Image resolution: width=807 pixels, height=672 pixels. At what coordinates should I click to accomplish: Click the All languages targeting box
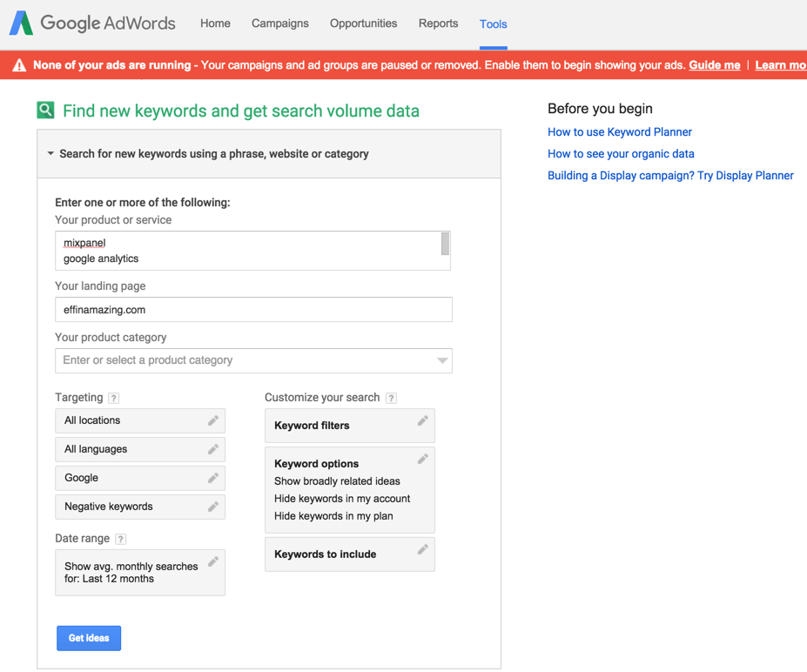coord(140,450)
